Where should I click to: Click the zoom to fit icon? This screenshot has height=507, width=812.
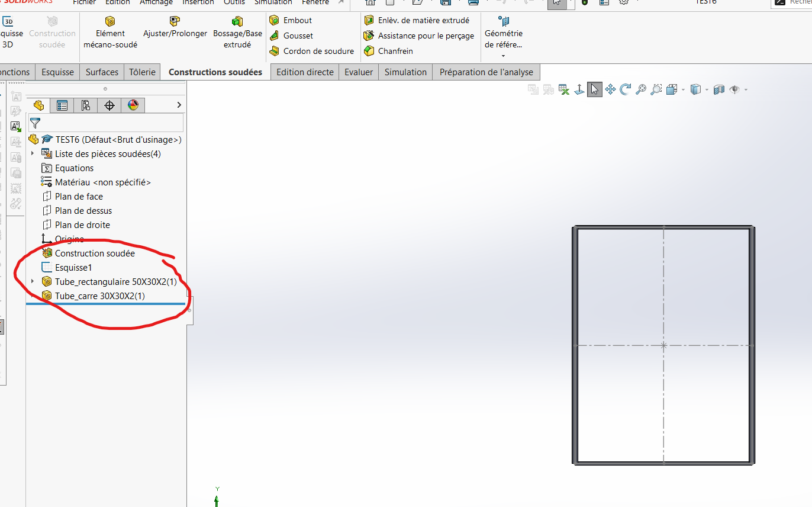641,89
